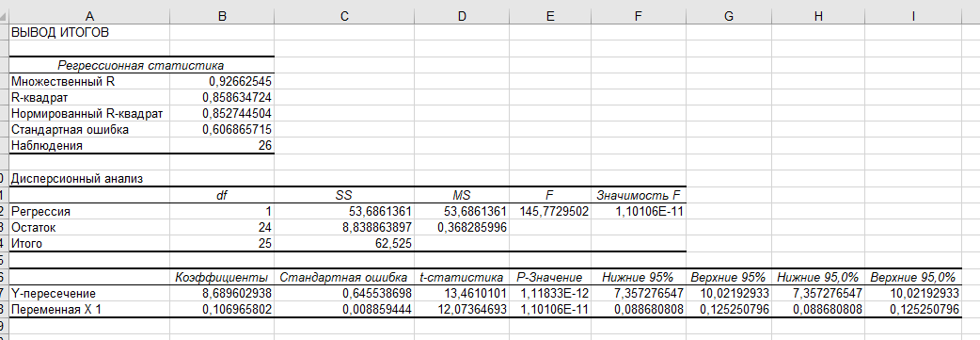
Task: Click the F value 145,7729502
Action: 550,211
